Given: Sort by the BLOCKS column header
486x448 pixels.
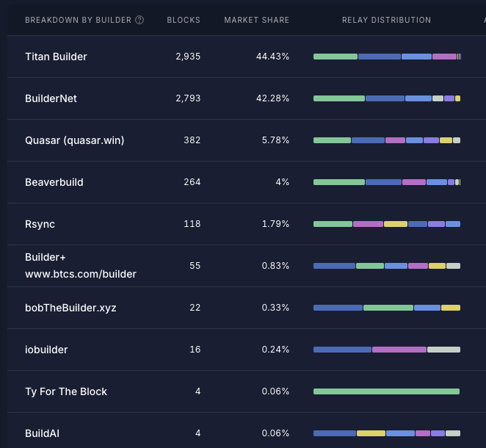Looking at the screenshot, I should click(184, 20).
